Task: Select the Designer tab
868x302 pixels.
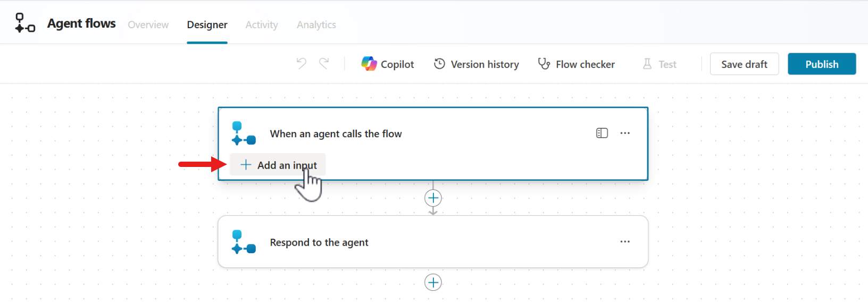Action: [207, 24]
